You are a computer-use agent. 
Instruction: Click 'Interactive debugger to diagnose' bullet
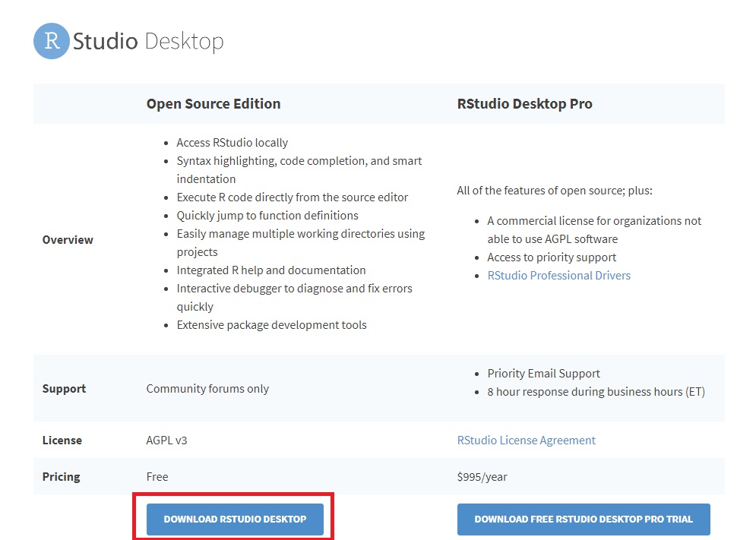click(x=294, y=298)
